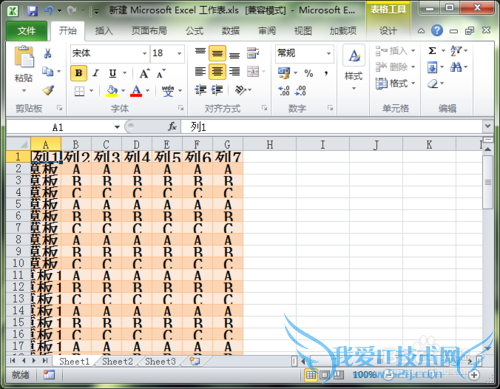Image resolution: width=500 pixels, height=389 pixels.
Task: Open Help with the question mark icon
Action: 437,31
